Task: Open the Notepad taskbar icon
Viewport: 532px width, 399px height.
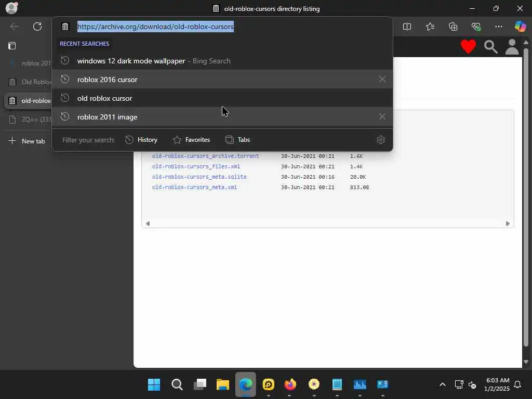Action: click(337, 384)
